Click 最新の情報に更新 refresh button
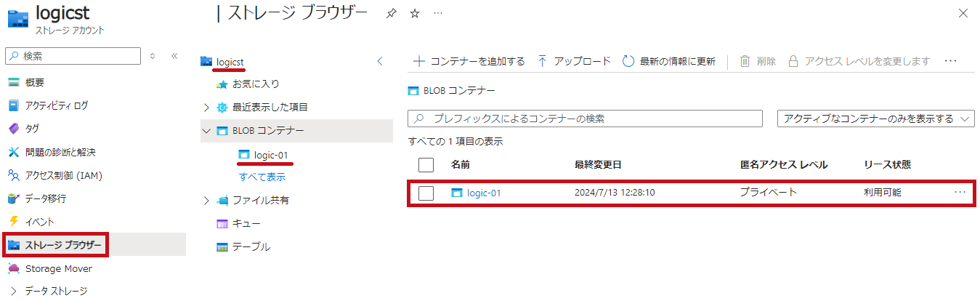Image resolution: width=980 pixels, height=301 pixels. (x=669, y=61)
